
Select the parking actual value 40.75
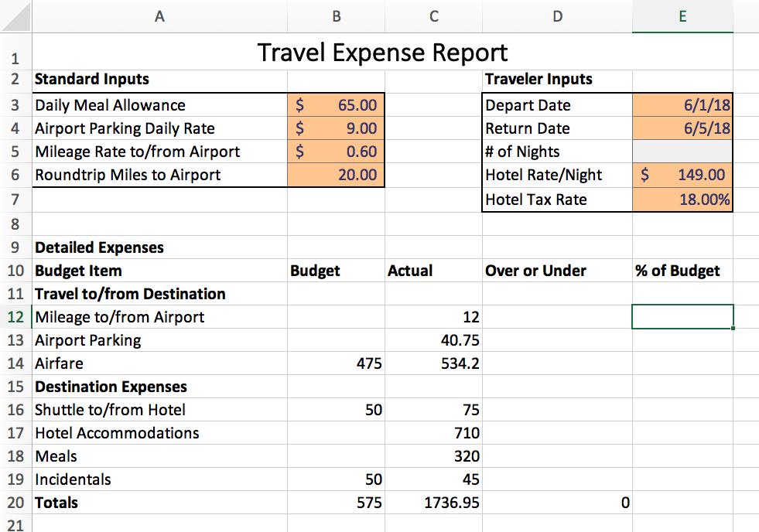pyautogui.click(x=434, y=340)
